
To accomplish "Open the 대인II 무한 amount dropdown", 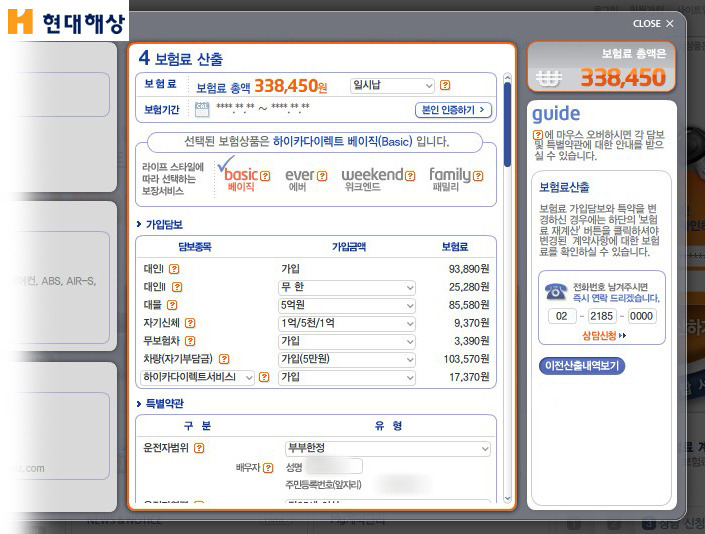I will [347, 287].
